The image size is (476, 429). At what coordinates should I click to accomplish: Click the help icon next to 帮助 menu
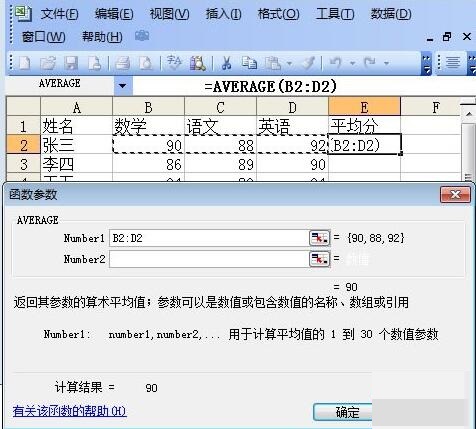point(142,36)
